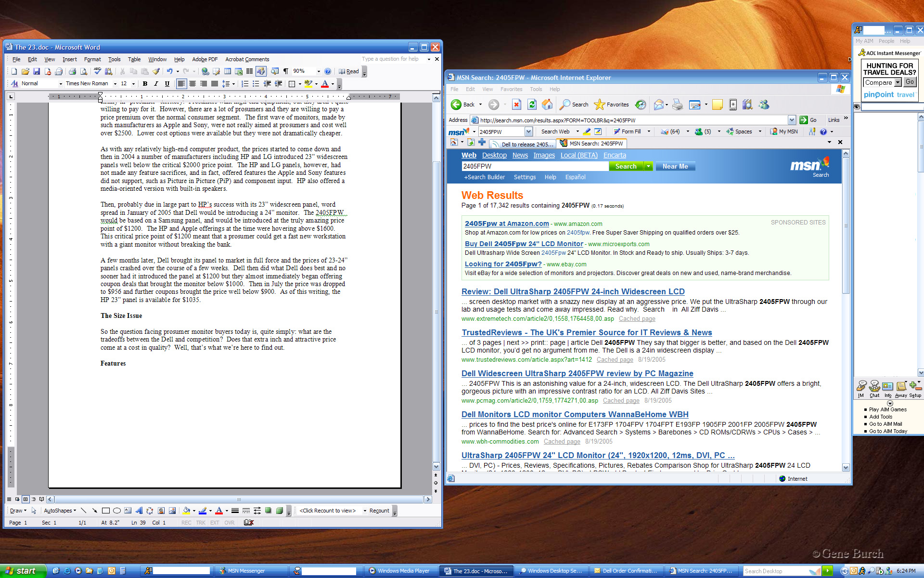The height and width of the screenshot is (578, 924).
Task: Insert a table using Word's Insert Table icon
Action: 228,71
